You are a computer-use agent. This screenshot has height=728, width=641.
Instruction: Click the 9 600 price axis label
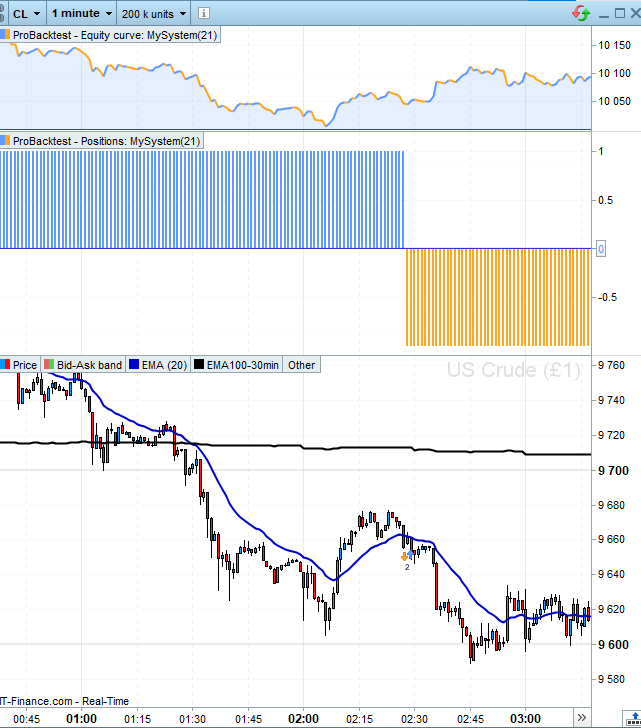pos(614,645)
